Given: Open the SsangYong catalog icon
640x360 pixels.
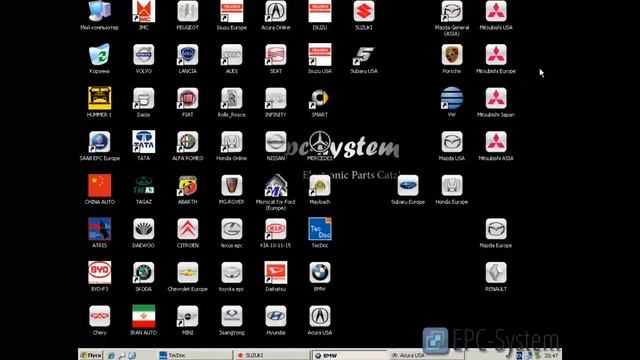Looking at the screenshot, I should [231, 316].
